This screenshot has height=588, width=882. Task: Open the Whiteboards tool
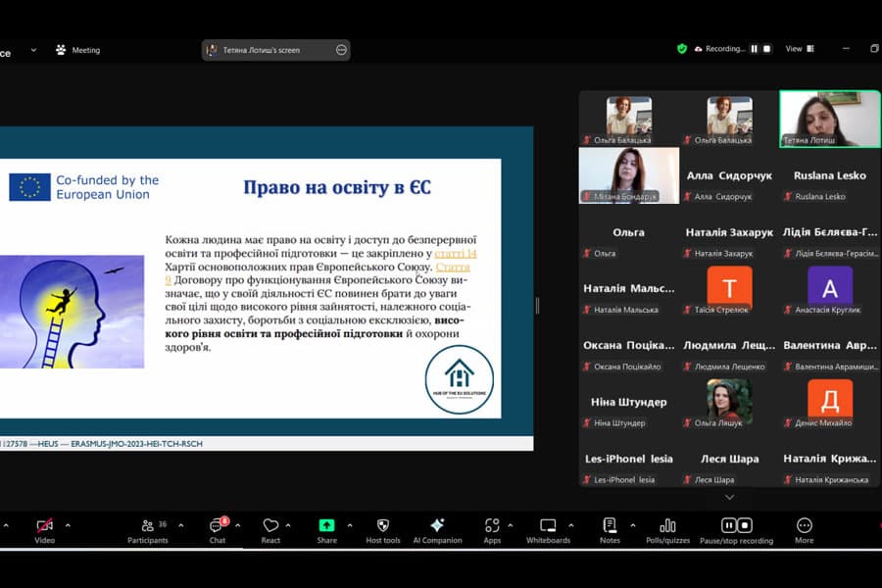pyautogui.click(x=548, y=527)
